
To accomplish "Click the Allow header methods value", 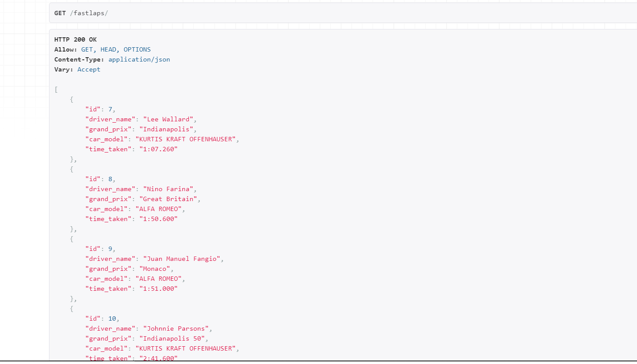I will point(116,49).
